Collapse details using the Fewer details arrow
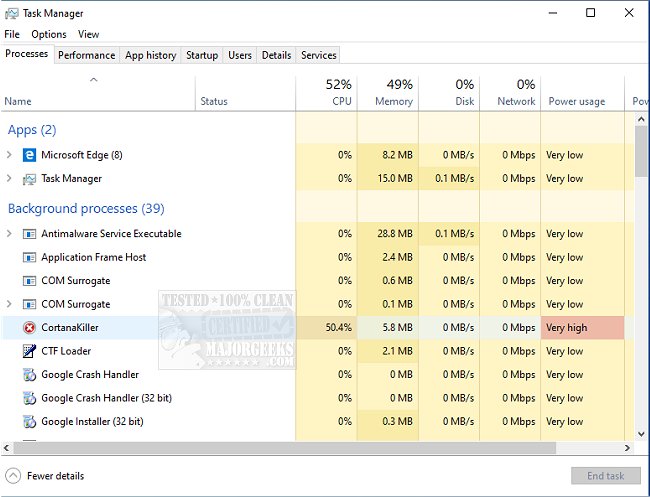The height and width of the screenshot is (497, 650). (x=13, y=476)
